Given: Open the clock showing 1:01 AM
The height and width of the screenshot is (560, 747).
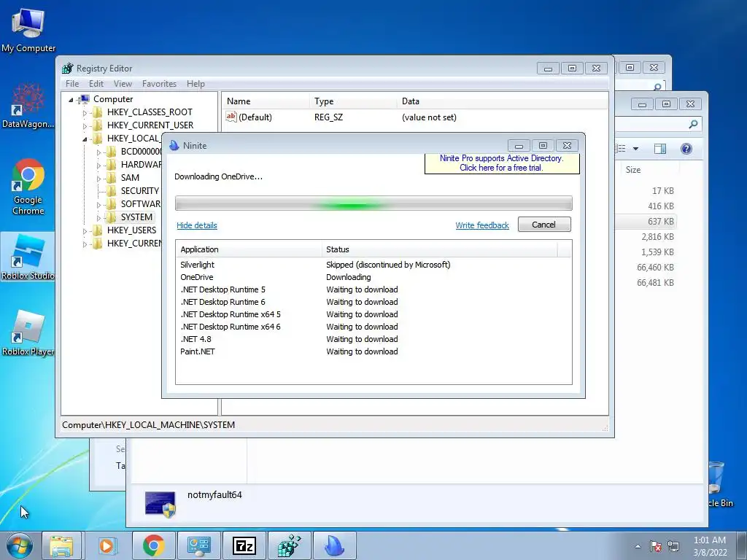Looking at the screenshot, I should 710,546.
